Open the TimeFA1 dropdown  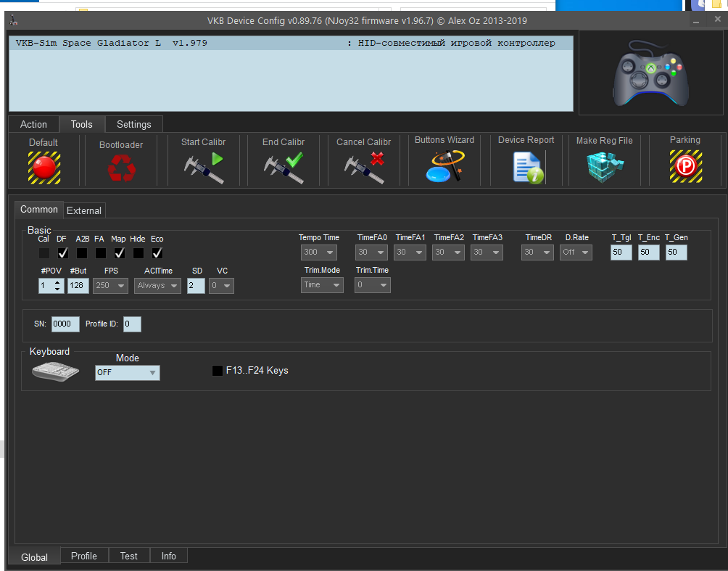(410, 252)
